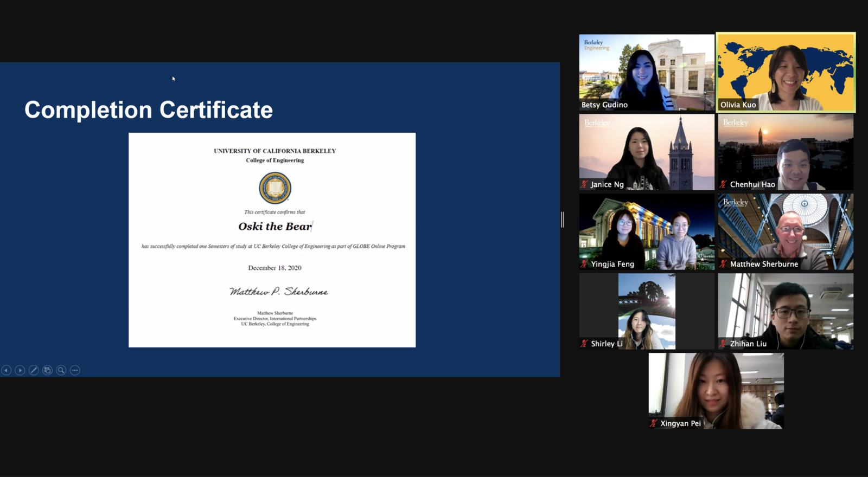
Task: Click the UC Berkeley seal on certificate
Action: point(275,188)
